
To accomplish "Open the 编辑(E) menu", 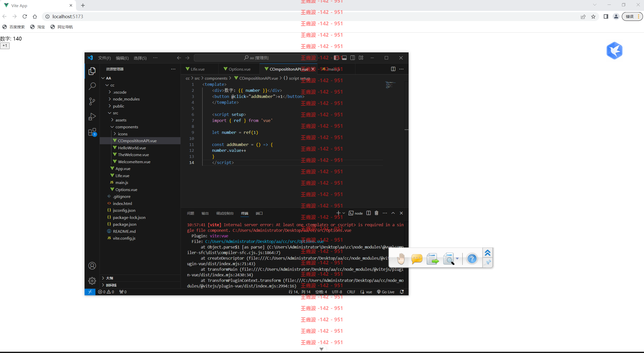I will coord(122,58).
